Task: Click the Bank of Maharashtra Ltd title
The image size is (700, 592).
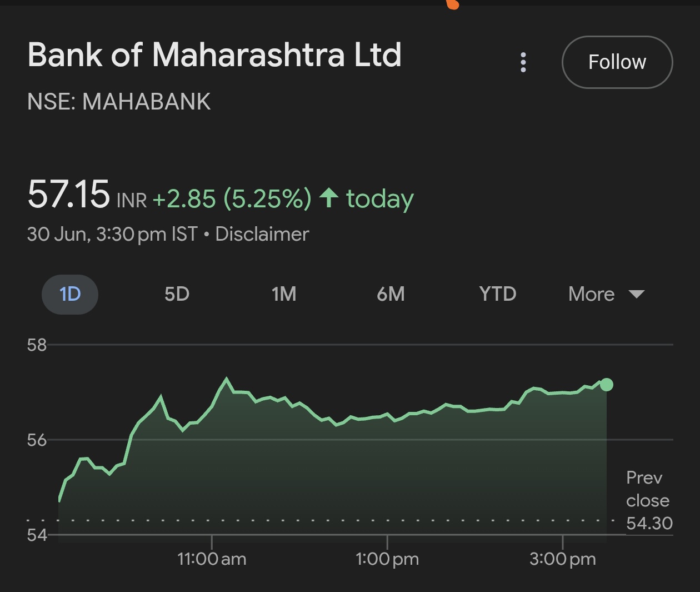Action: (x=215, y=54)
